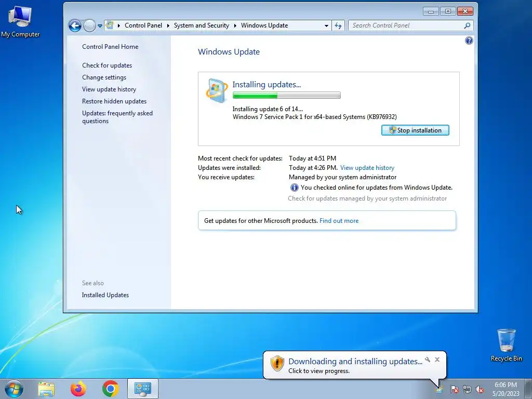Click Today at 4:51 PM text
This screenshot has height=399, width=532.
pyautogui.click(x=312, y=158)
